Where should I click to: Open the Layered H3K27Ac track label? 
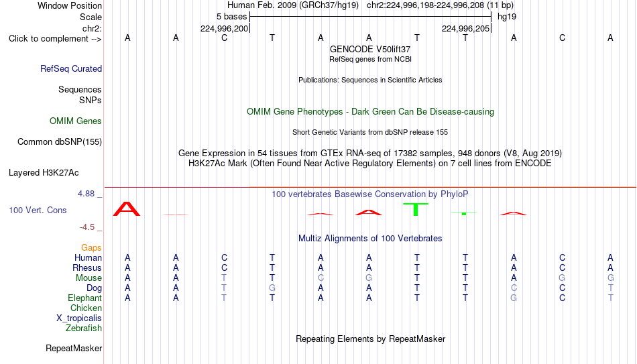44,173
